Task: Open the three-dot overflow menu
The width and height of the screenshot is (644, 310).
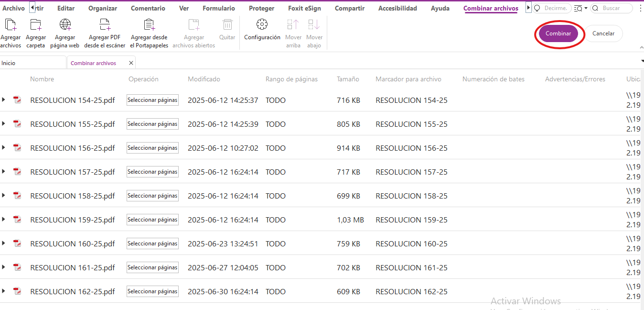Action: click(x=641, y=8)
